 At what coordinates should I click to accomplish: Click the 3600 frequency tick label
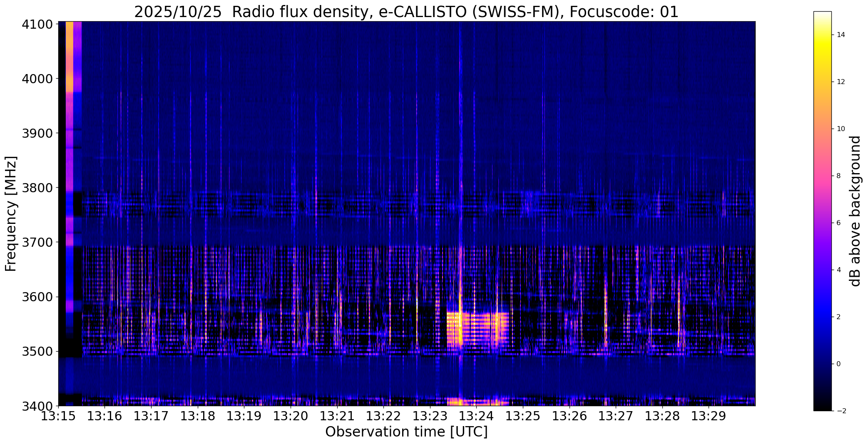pyautogui.click(x=38, y=297)
